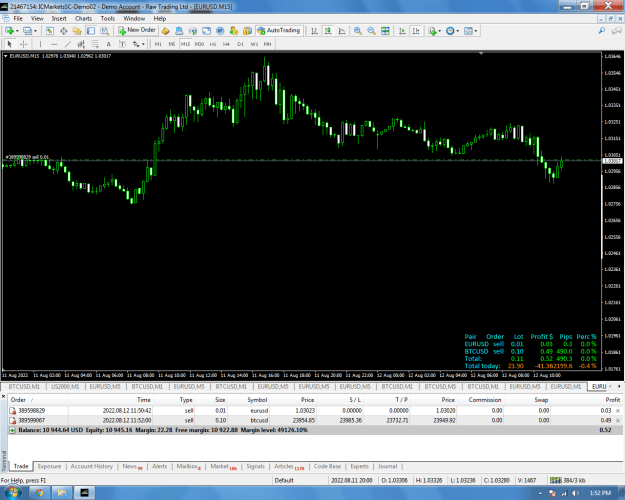
Task: Close order 389599067 using its x
Action: point(618,420)
